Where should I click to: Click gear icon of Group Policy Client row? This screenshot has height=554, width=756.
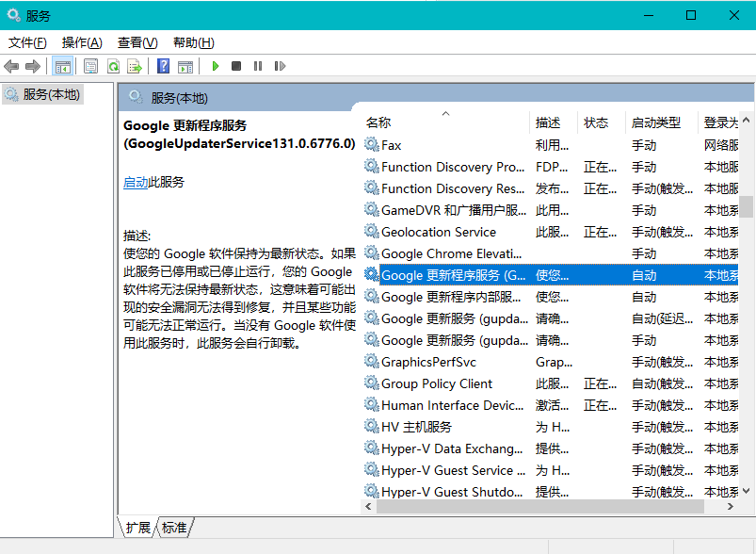click(371, 383)
